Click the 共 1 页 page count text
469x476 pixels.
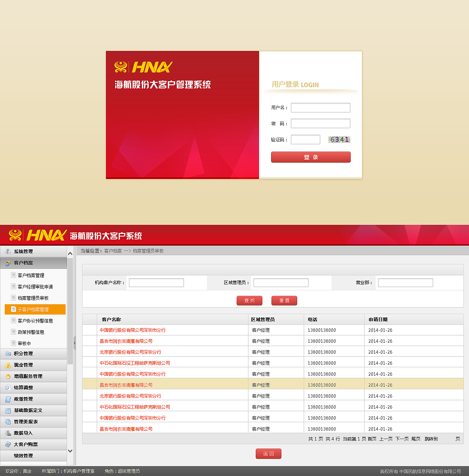[315, 439]
